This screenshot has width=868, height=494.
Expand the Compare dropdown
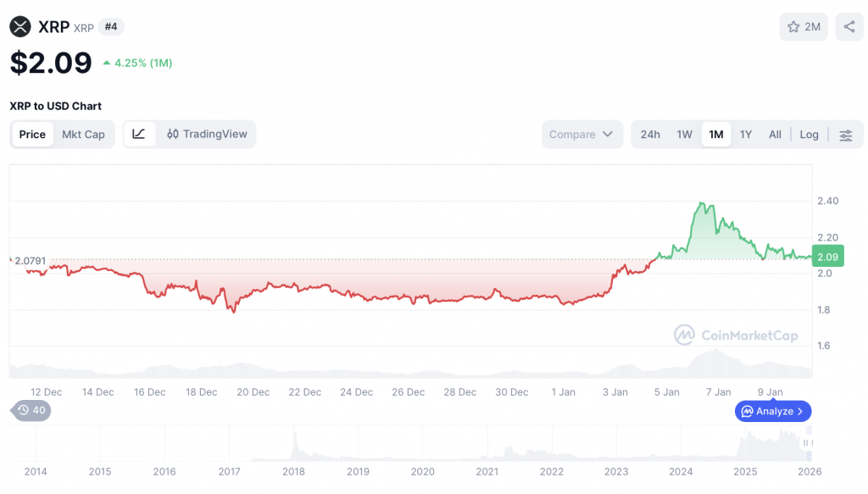(x=581, y=134)
